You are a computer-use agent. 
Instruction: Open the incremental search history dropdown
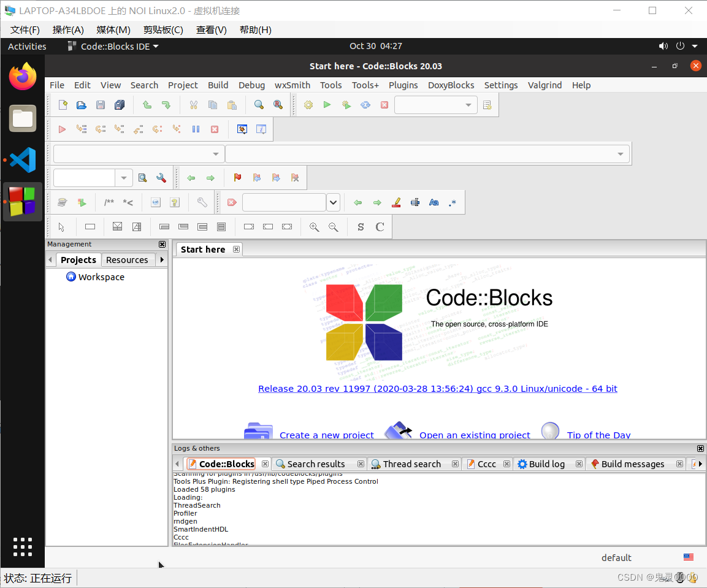coord(333,202)
